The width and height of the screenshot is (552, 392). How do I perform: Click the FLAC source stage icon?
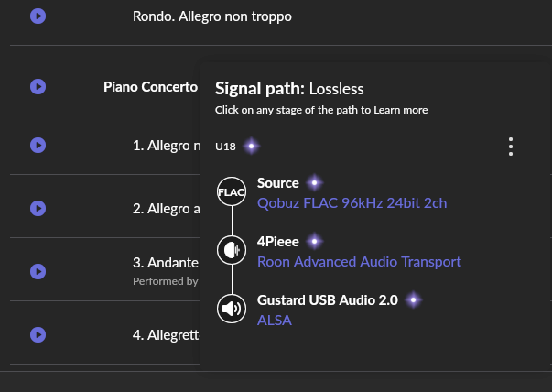click(x=232, y=193)
